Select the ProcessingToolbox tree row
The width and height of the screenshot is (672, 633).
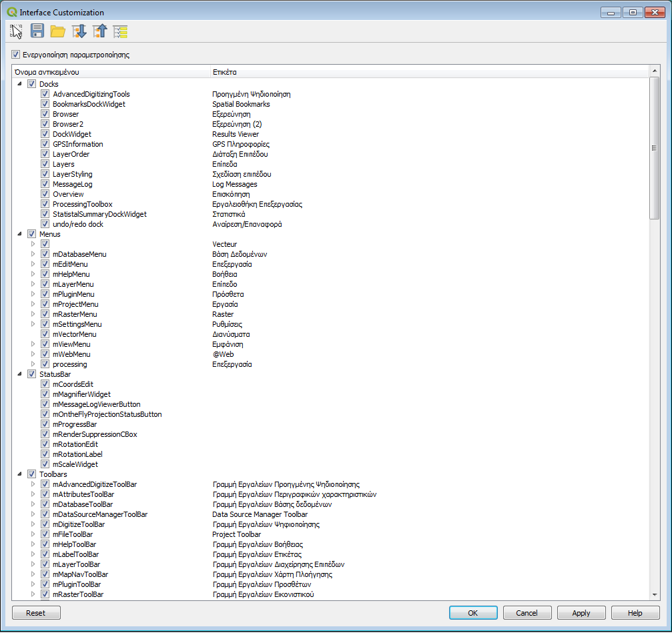tap(330, 204)
